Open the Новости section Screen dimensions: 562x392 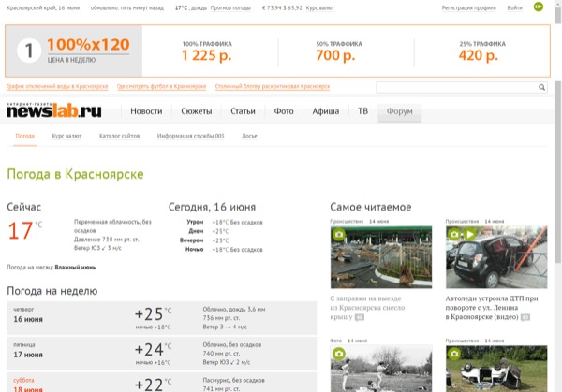tap(146, 111)
